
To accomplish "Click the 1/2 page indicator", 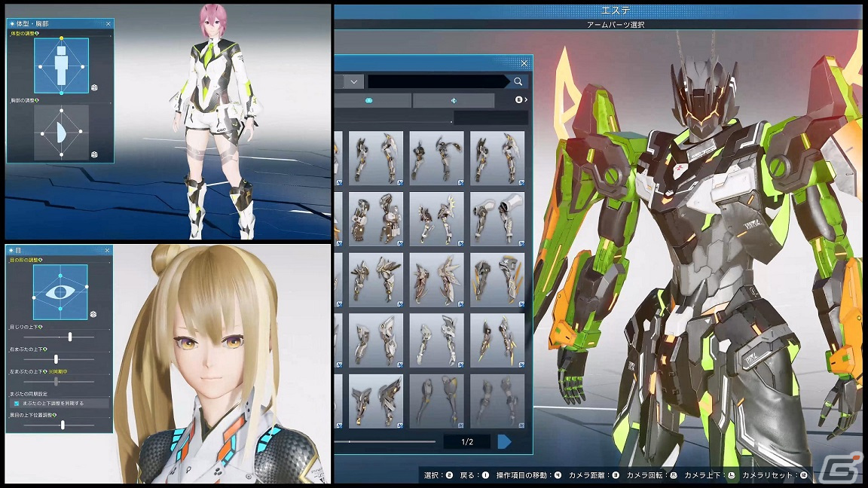I will (467, 441).
